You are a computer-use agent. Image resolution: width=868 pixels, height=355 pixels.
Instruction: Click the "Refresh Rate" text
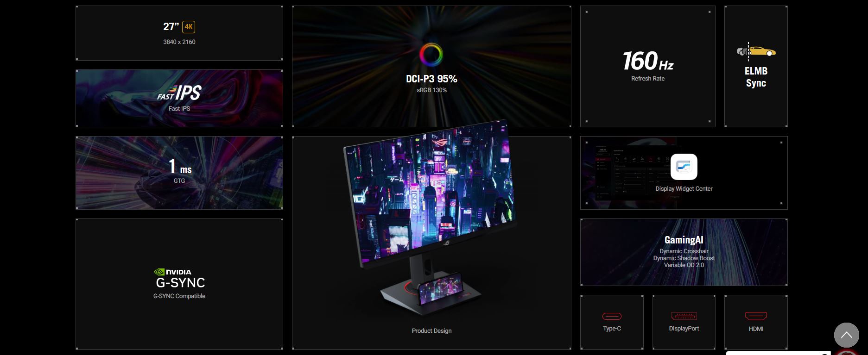[x=648, y=79]
